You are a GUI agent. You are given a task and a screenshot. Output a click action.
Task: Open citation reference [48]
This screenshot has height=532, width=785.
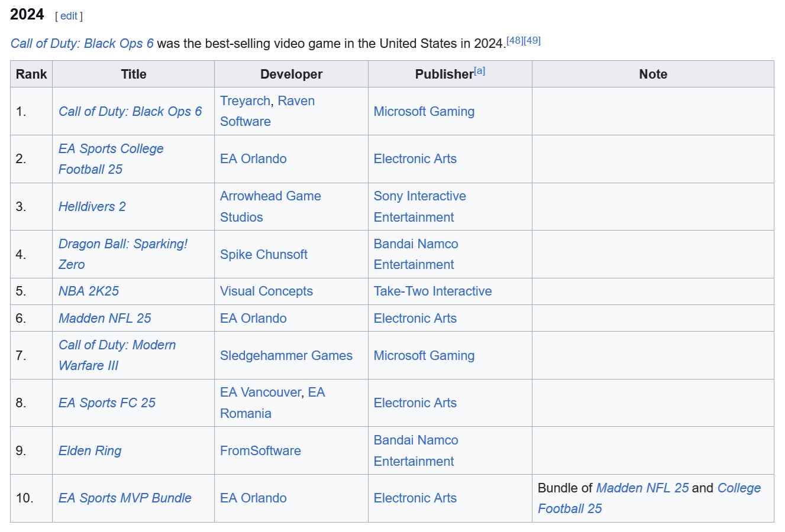pyautogui.click(x=515, y=40)
